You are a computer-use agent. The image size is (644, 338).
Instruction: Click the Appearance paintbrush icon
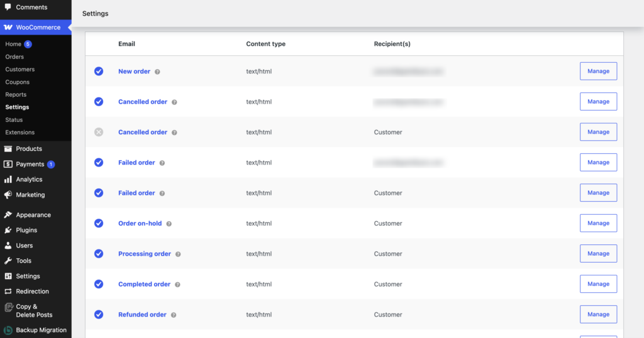point(8,214)
